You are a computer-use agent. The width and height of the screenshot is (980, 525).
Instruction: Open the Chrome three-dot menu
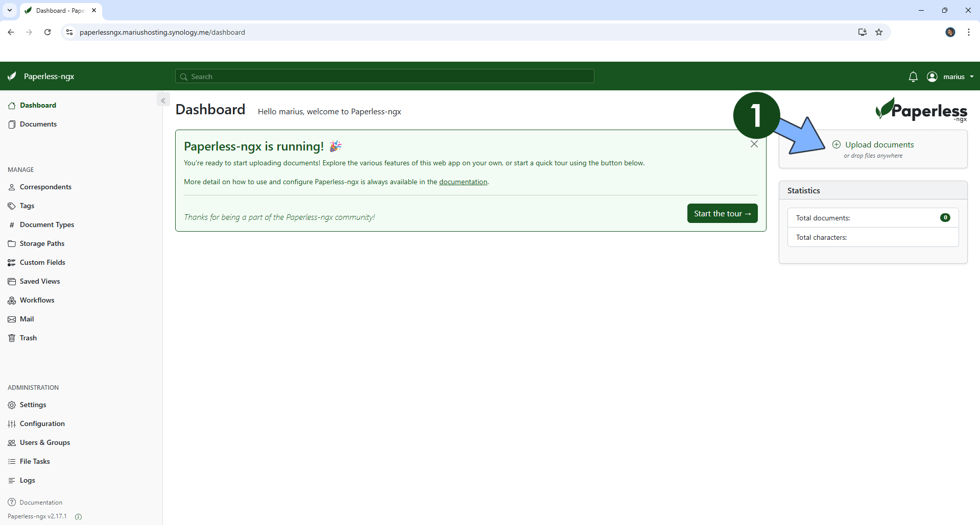pyautogui.click(x=969, y=32)
